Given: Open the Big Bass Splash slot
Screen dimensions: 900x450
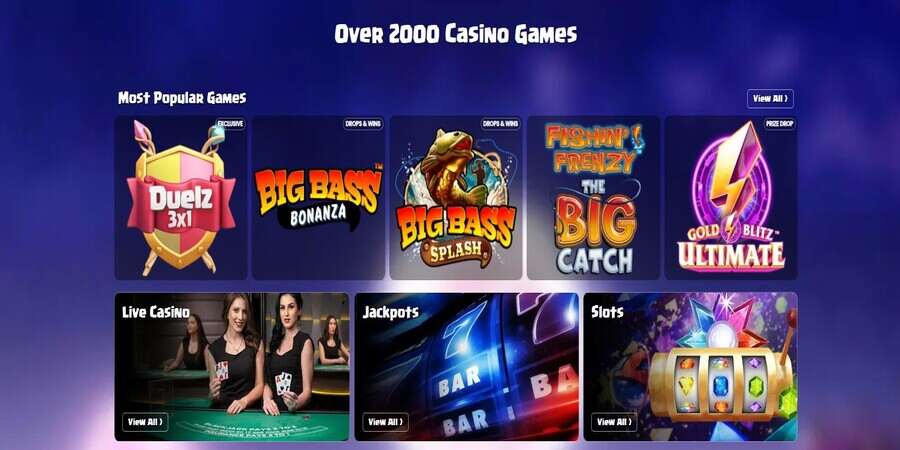Looking at the screenshot, I should click(x=456, y=197).
